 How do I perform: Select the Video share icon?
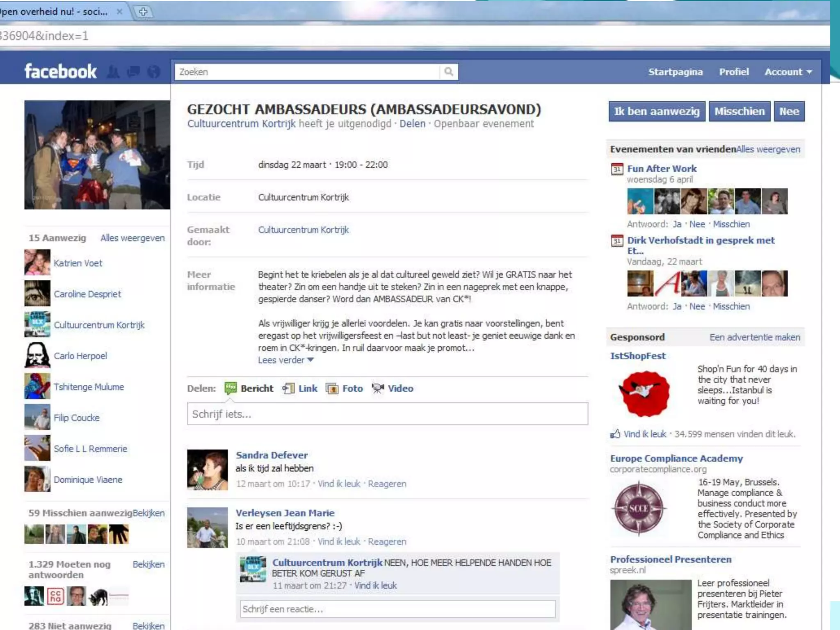tap(377, 388)
